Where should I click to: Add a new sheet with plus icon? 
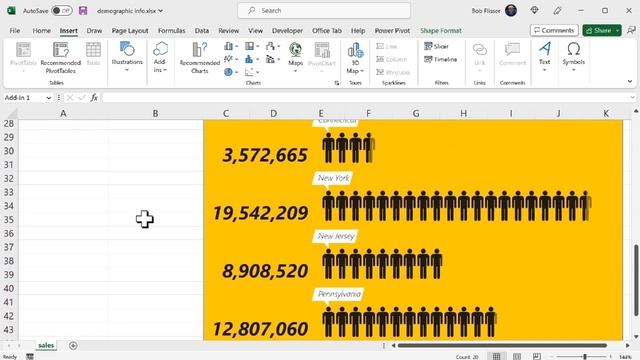[73, 346]
